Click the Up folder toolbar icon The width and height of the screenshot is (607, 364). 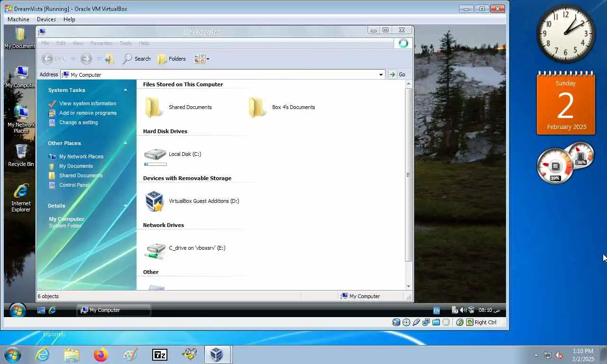[110, 59]
